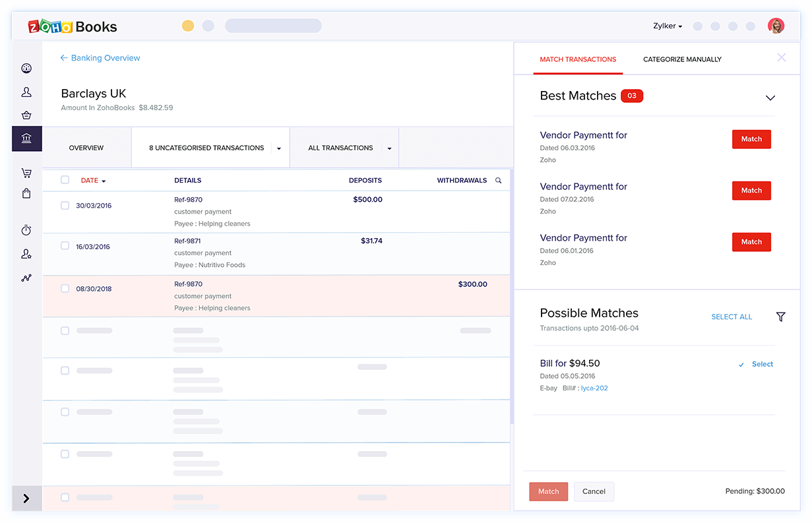
Task: Open the Reports graph icon in sidebar
Action: tap(26, 278)
